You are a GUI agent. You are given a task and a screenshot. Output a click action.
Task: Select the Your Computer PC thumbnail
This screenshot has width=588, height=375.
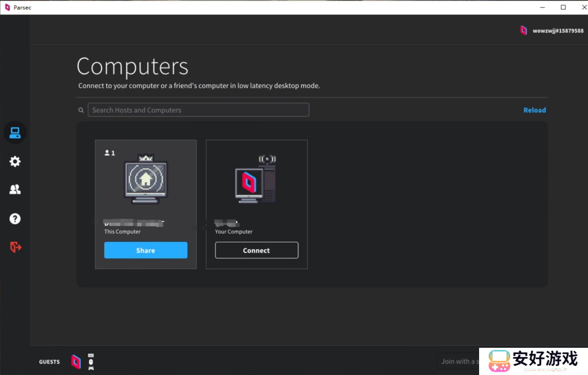point(256,180)
